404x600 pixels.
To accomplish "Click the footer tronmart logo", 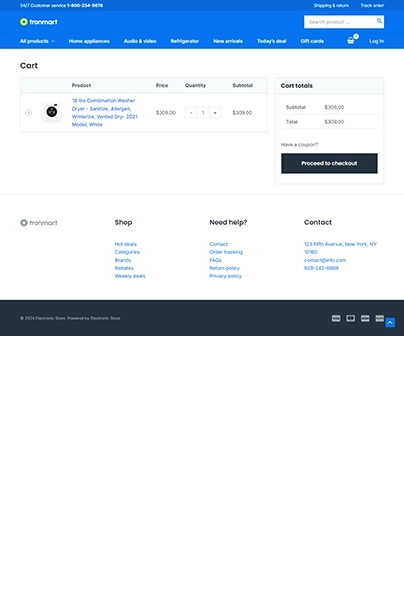I will coord(39,223).
